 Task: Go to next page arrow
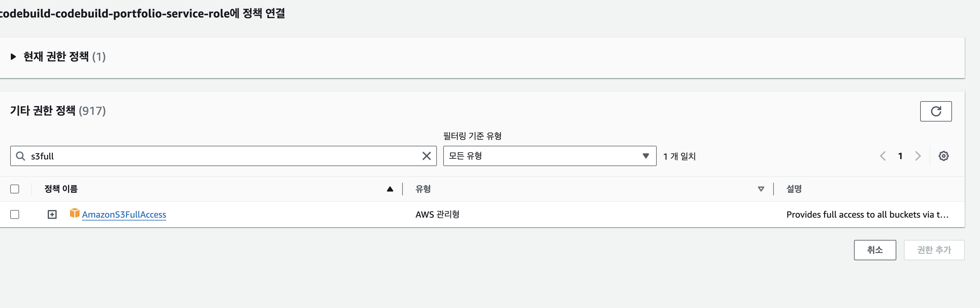[x=918, y=156]
